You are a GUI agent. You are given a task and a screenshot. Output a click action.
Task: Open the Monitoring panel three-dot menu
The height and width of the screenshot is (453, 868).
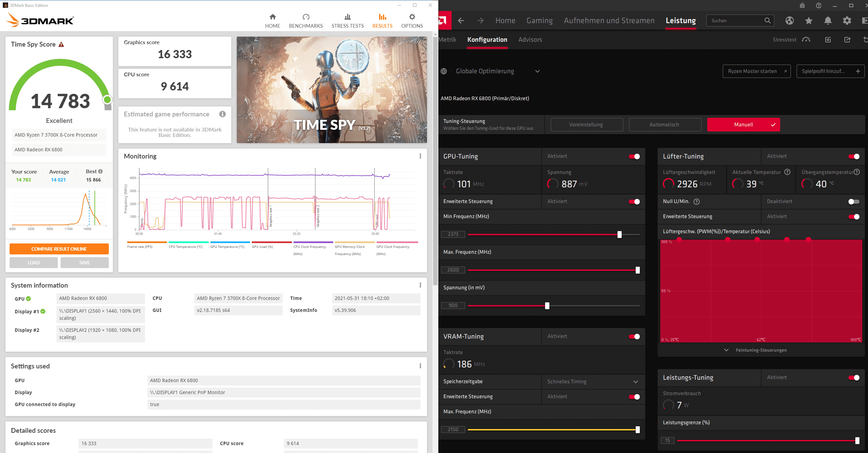coord(420,156)
